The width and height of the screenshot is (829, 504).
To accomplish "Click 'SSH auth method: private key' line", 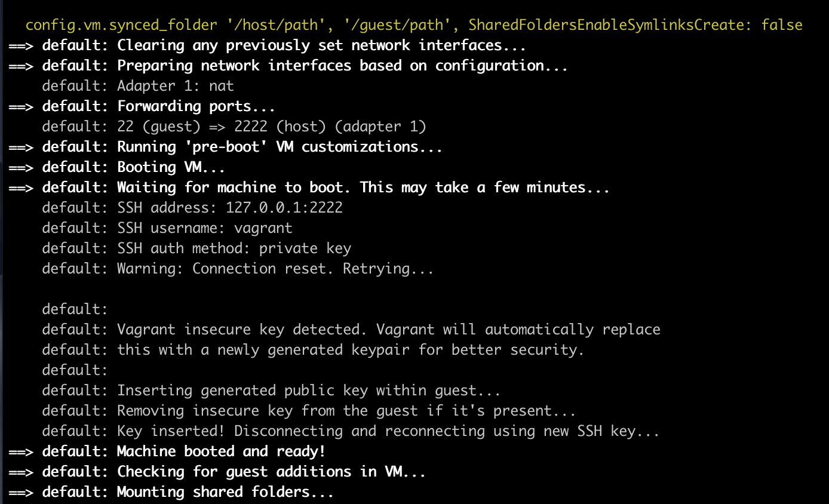I will 196,248.
